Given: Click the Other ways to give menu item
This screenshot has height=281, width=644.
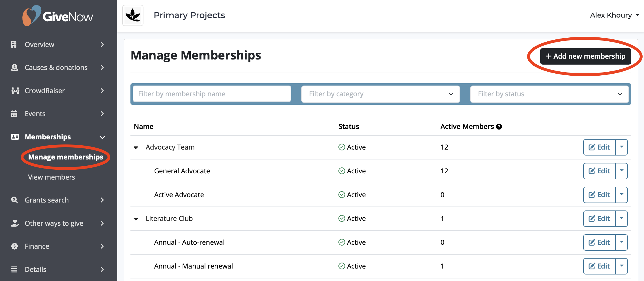Looking at the screenshot, I should 54,223.
